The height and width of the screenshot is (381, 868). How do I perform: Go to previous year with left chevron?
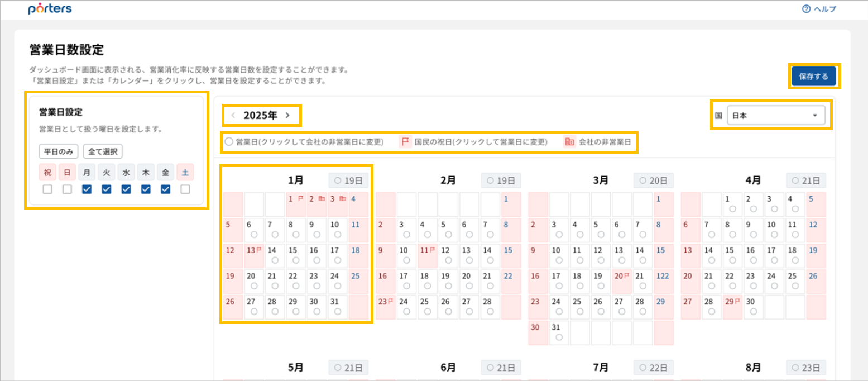[x=233, y=115]
